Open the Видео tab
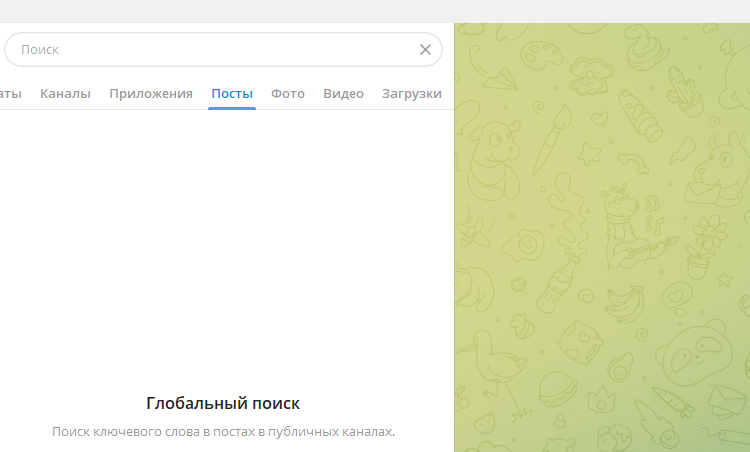 343,94
